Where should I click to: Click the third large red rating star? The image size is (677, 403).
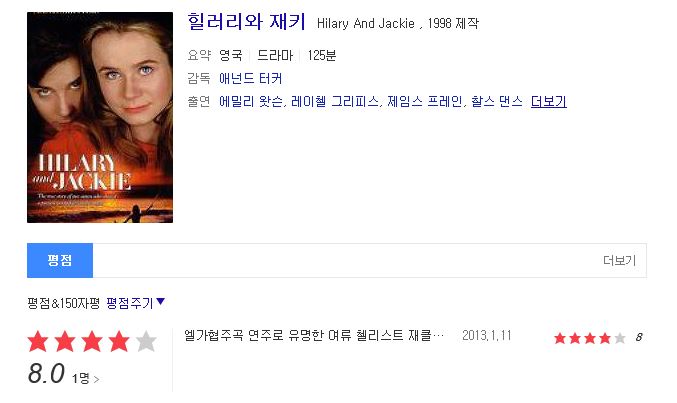click(x=92, y=341)
